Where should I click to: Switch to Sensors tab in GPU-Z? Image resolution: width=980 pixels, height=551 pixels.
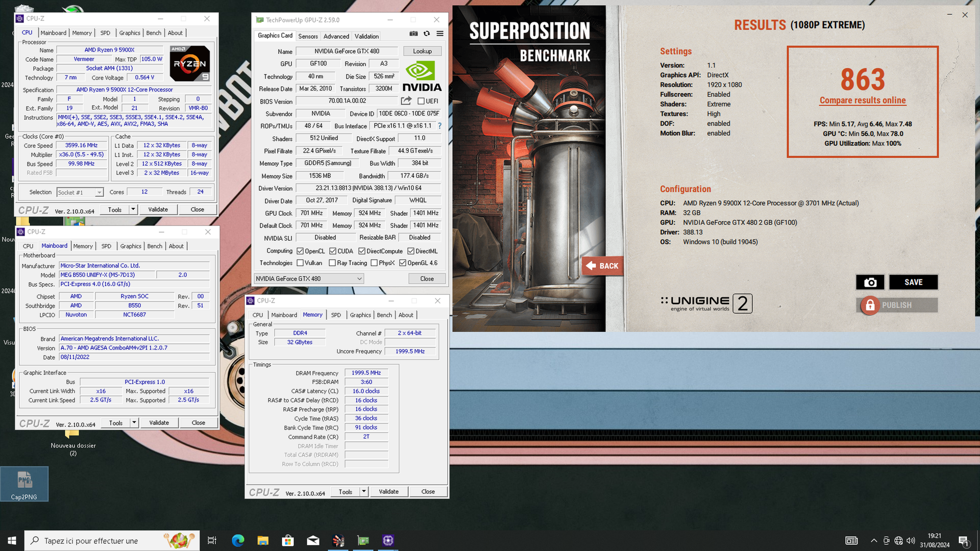point(308,36)
